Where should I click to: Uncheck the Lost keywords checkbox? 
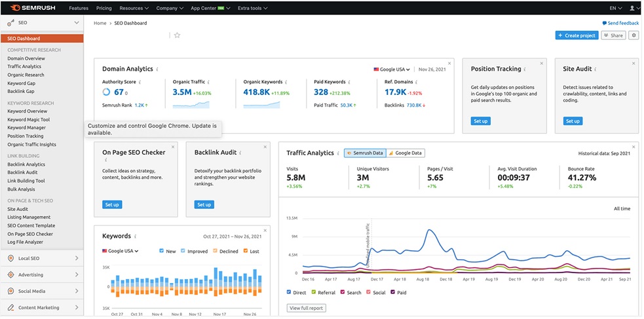point(244,251)
